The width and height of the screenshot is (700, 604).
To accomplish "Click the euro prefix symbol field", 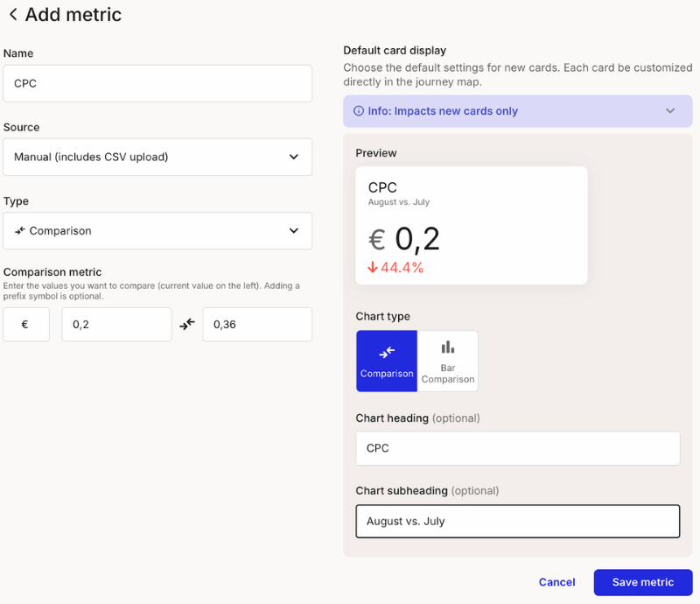I will tap(26, 324).
